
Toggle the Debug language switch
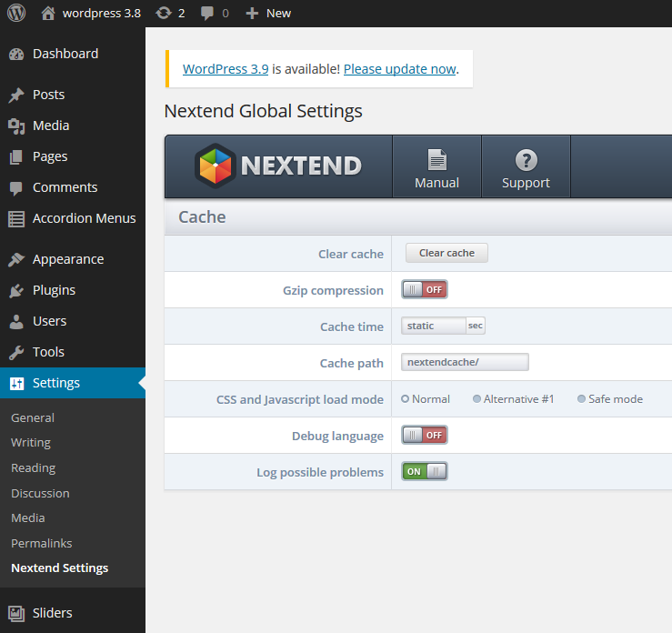point(425,435)
